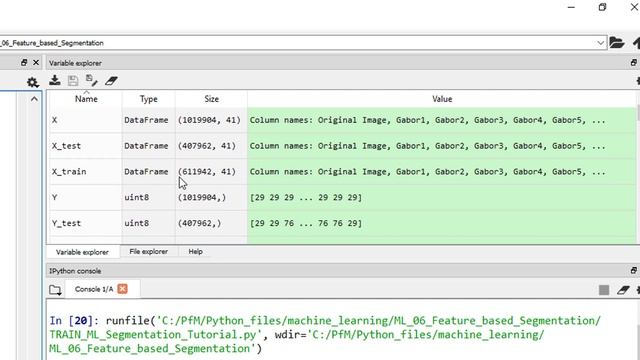Close the left pane

click(36, 62)
